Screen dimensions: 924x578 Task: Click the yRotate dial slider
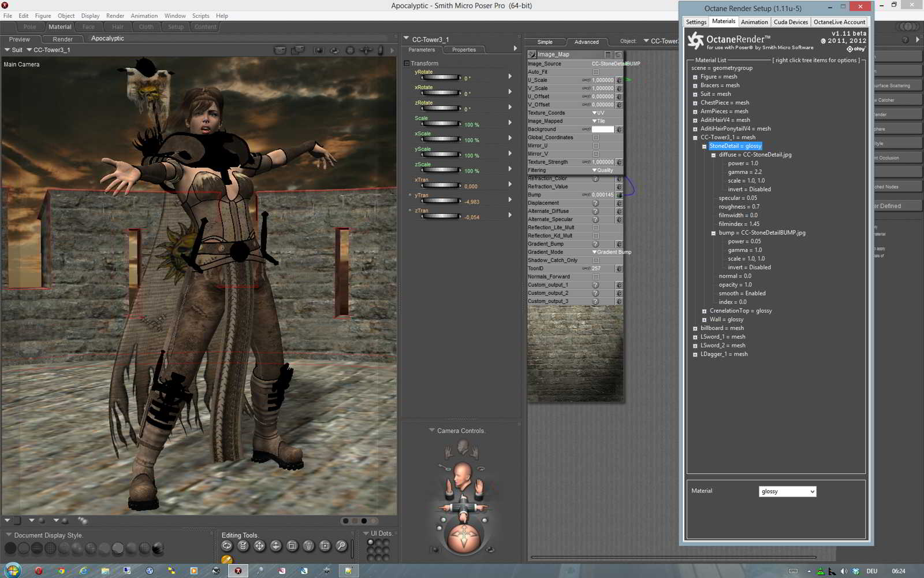(441, 77)
